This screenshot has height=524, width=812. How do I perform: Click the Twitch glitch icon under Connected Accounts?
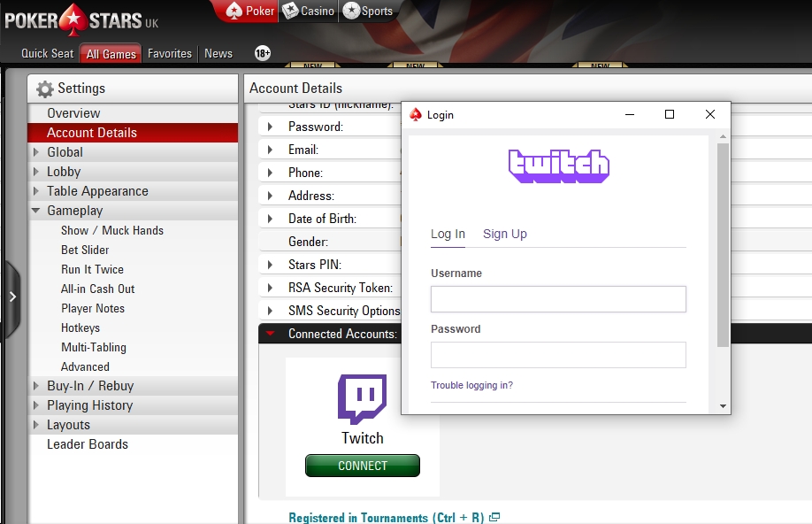362,399
